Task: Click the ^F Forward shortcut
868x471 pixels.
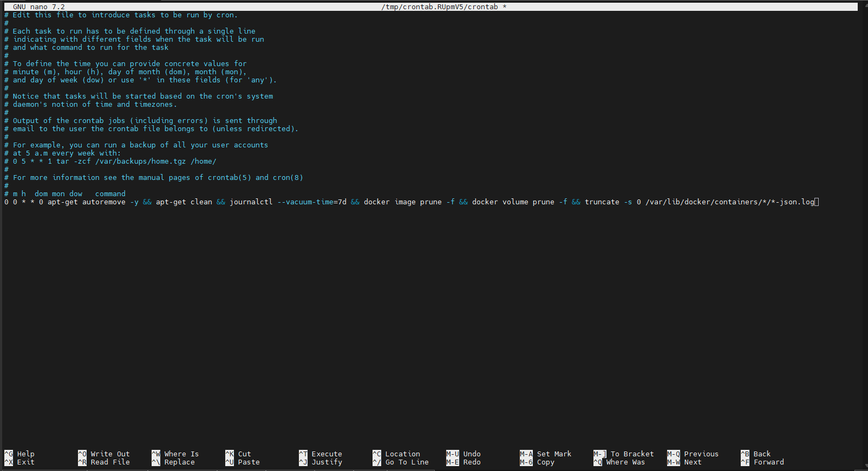Action: point(762,462)
